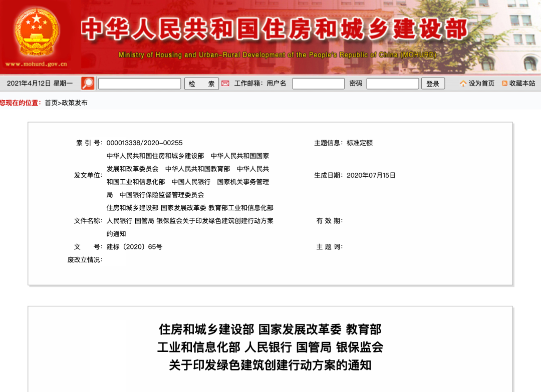
Task: Click the search keyword input box
Action: (x=139, y=83)
